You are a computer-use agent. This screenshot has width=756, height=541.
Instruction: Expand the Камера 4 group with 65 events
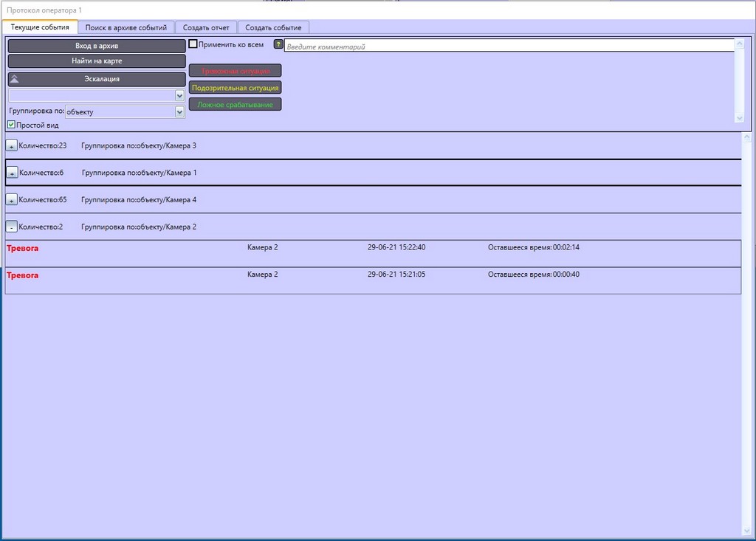11,200
